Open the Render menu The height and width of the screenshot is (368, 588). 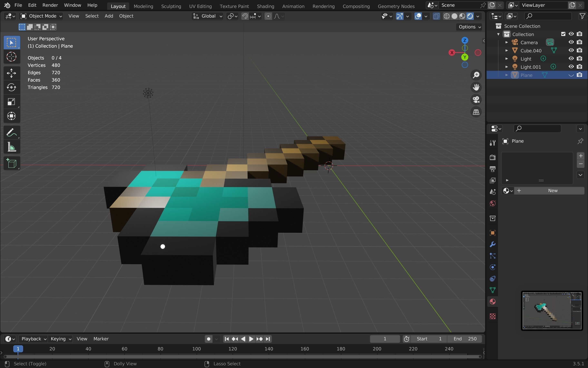(x=50, y=5)
